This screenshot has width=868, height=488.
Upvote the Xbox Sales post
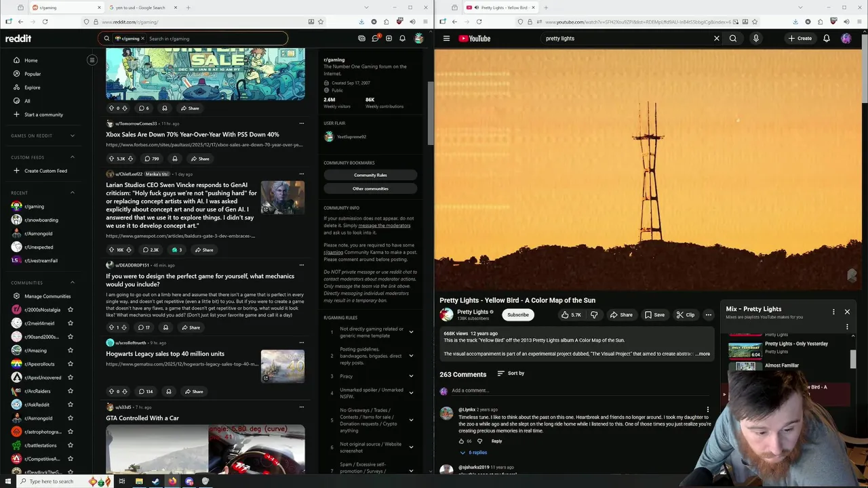click(x=112, y=159)
